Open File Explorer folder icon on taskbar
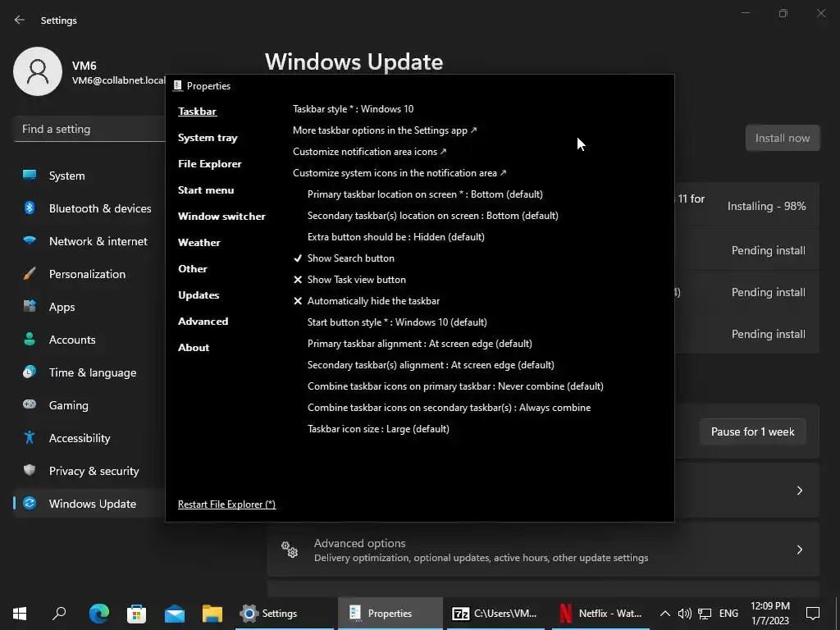Image resolution: width=840 pixels, height=630 pixels. click(212, 614)
